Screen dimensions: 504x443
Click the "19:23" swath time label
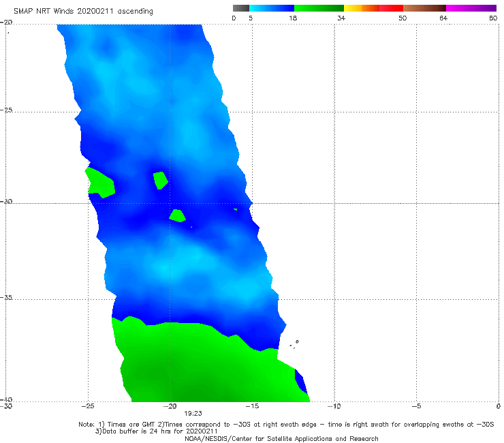[193, 414]
